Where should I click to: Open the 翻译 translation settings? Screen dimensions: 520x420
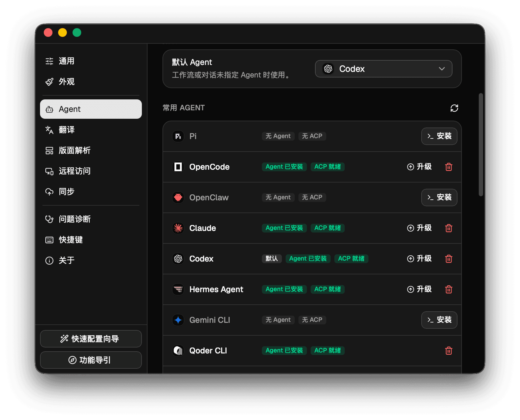(x=91, y=130)
